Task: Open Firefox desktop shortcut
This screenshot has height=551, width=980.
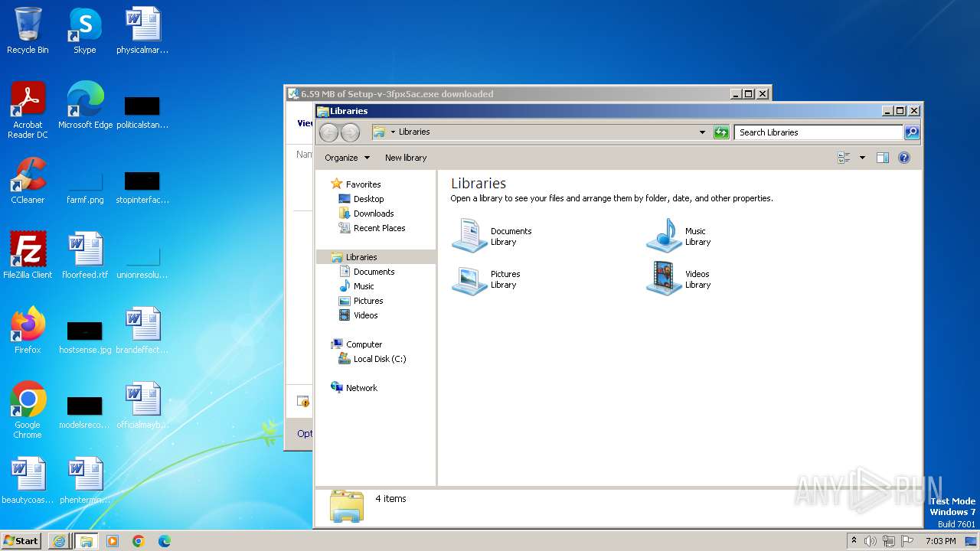Action: tap(28, 331)
